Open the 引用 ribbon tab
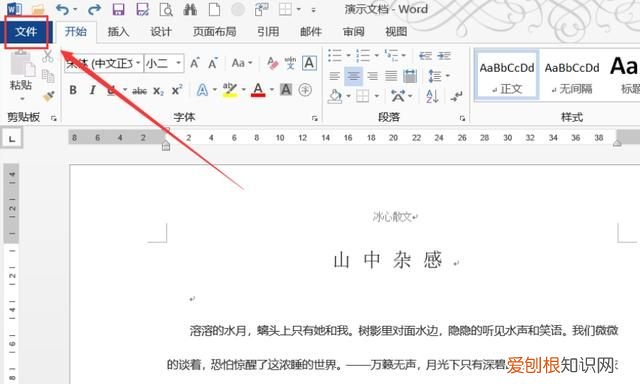640x384 pixels. tap(268, 32)
